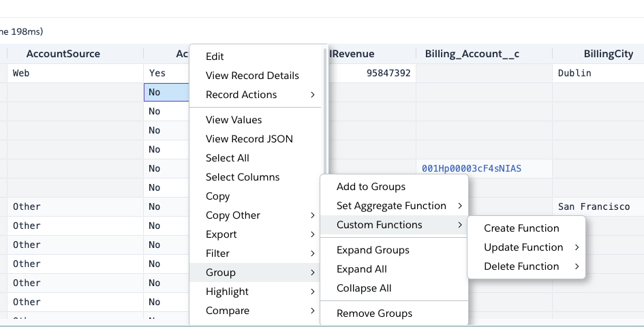The height and width of the screenshot is (327, 644).
Task: Select View Record JSON
Action: 249,139
